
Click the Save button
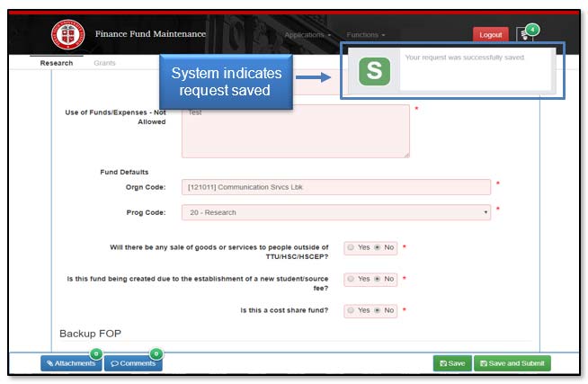452,363
